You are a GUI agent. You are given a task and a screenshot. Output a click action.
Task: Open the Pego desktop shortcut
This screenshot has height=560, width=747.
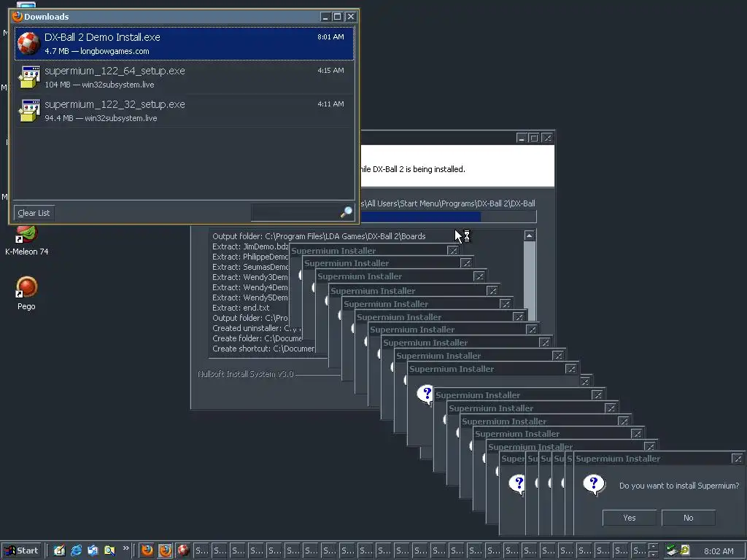pyautogui.click(x=26, y=294)
